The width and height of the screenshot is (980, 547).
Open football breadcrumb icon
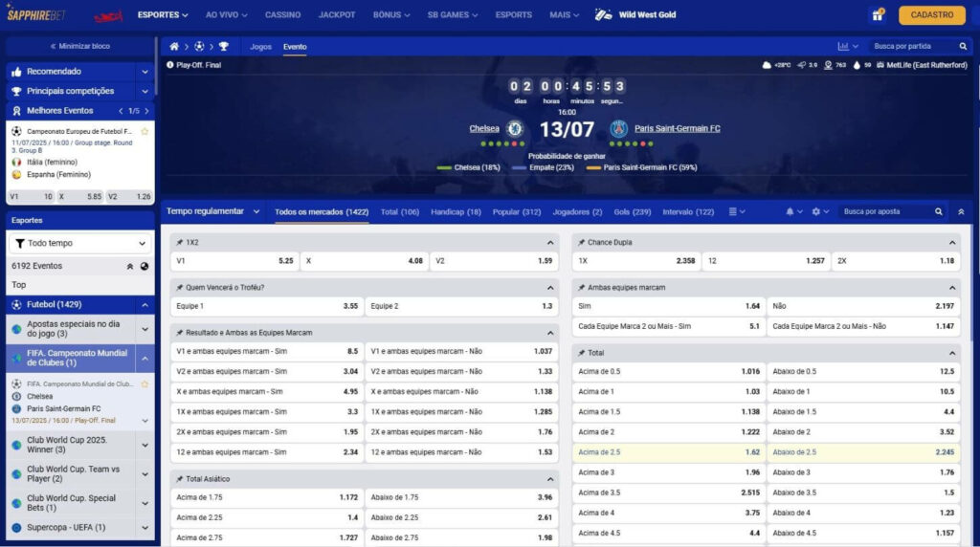pos(199,46)
